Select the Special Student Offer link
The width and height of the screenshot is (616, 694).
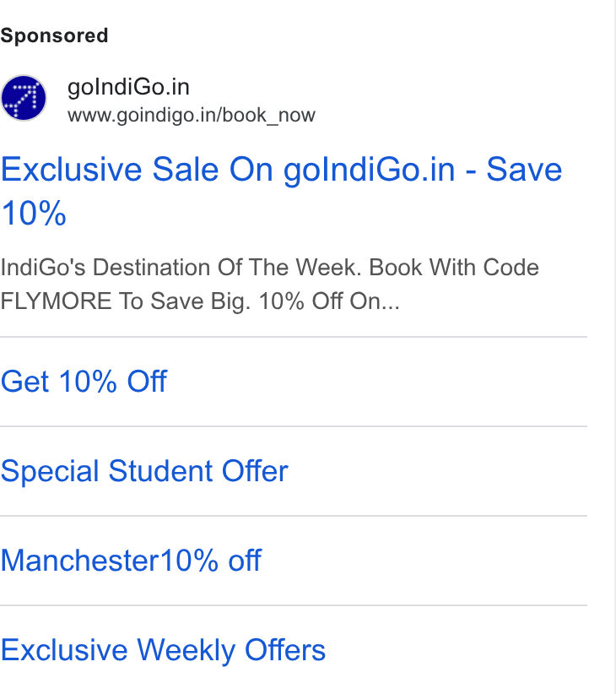144,470
